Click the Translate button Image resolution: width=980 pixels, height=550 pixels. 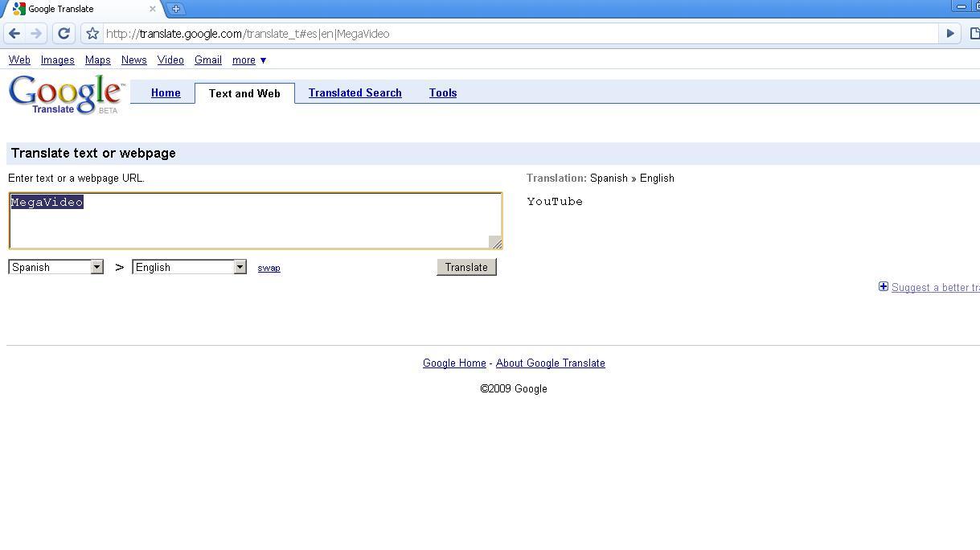[x=466, y=267]
